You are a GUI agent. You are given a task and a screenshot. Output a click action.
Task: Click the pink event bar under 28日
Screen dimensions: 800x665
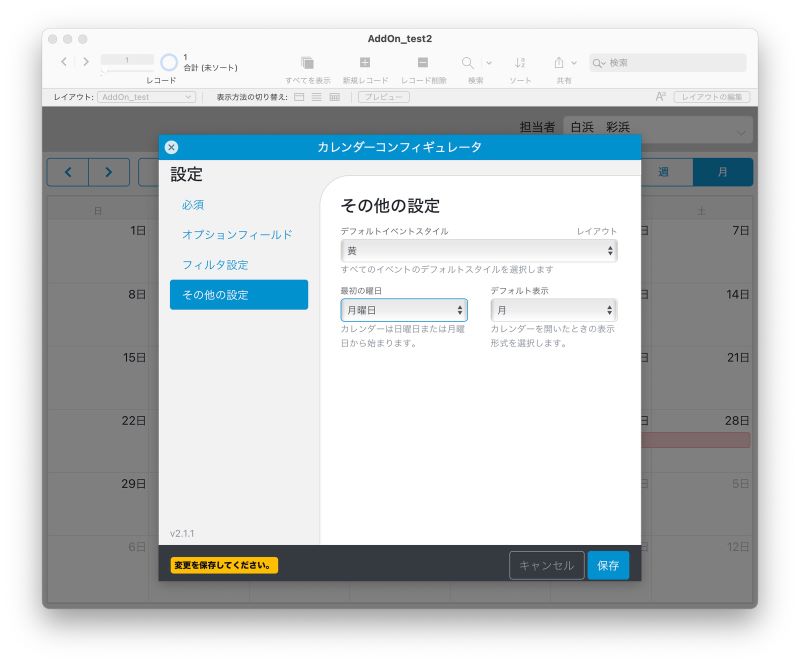click(x=695, y=440)
